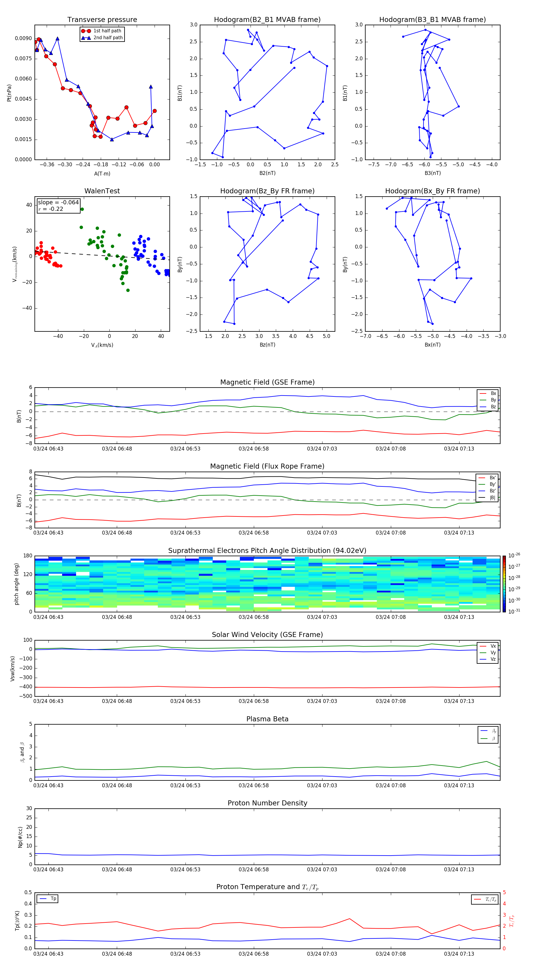Screen dimensions: 535x980
Task: Click the 'Plasma Beta' panel title
Action: coord(267,719)
